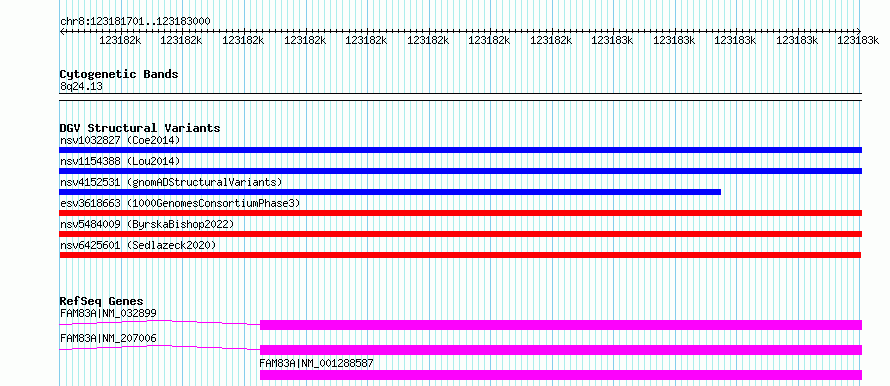Select the magenta FAM83A NM_032899 exon bar
This screenshot has width=890, height=386.
point(561,325)
